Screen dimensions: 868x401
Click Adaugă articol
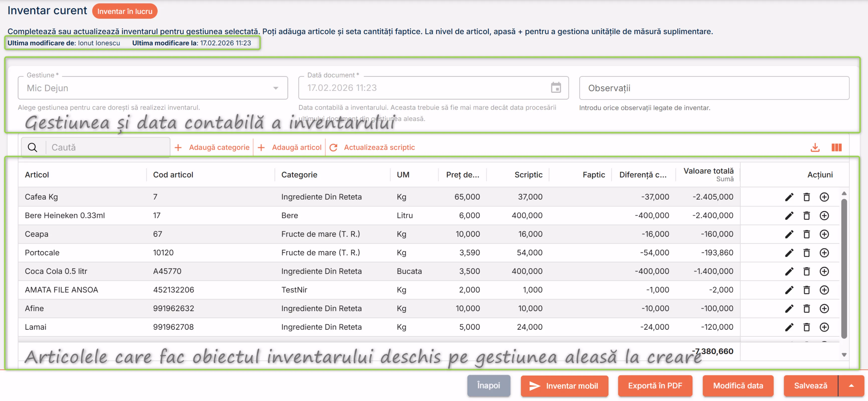click(x=290, y=147)
